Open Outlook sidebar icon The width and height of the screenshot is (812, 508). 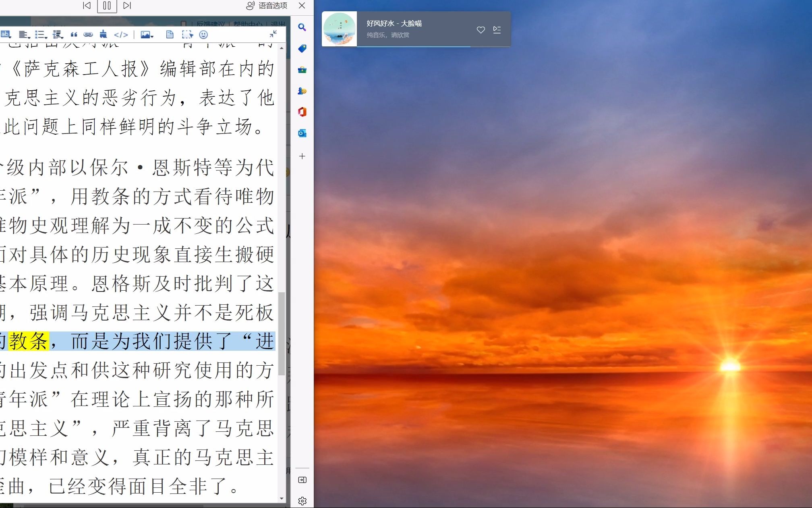click(x=302, y=133)
